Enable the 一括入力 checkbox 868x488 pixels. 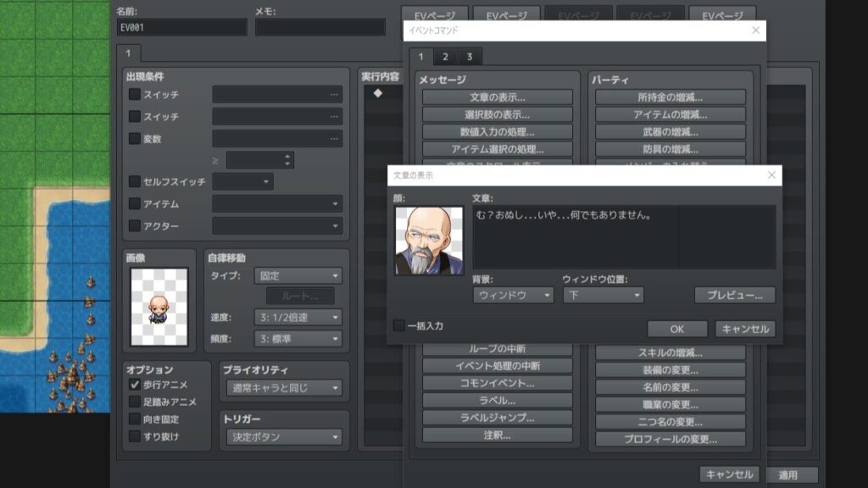click(x=398, y=326)
